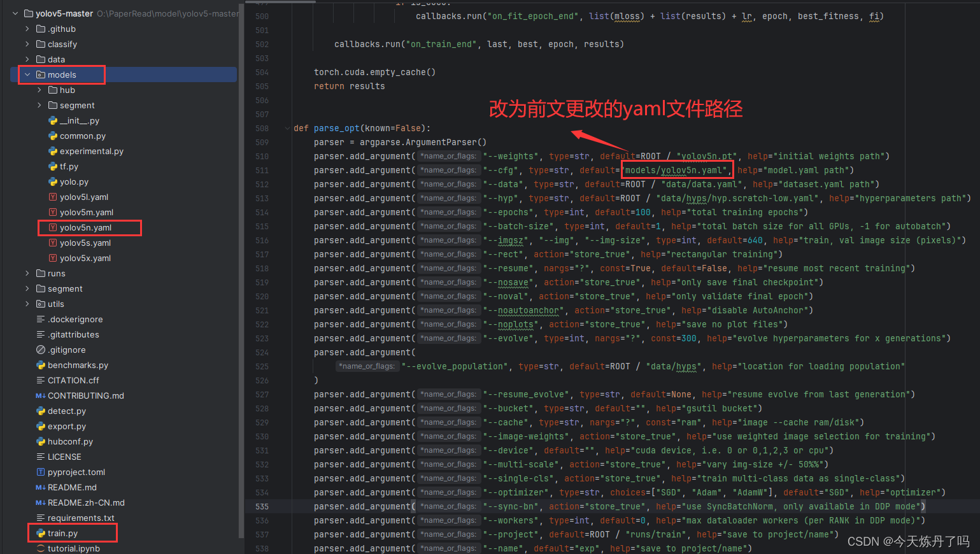Expand the classify folder
This screenshot has height=554, width=980.
pos(27,44)
